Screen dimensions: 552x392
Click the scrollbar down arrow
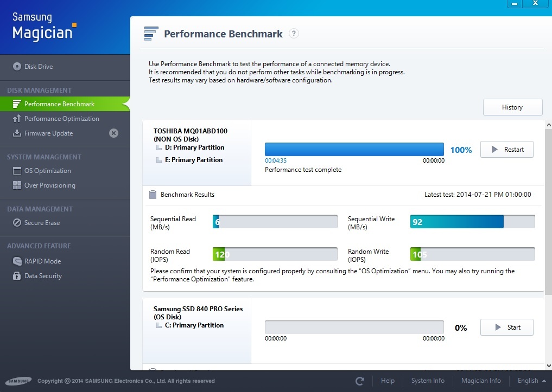549,366
